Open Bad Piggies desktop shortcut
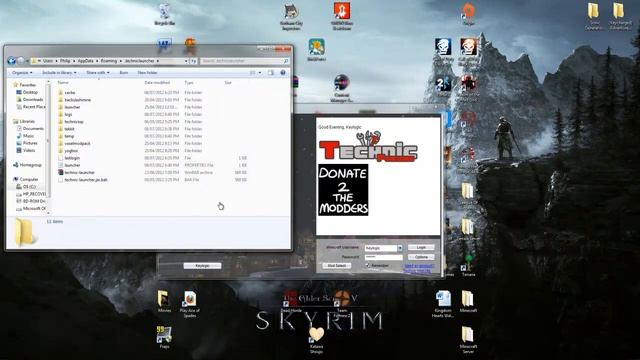 tap(317, 49)
